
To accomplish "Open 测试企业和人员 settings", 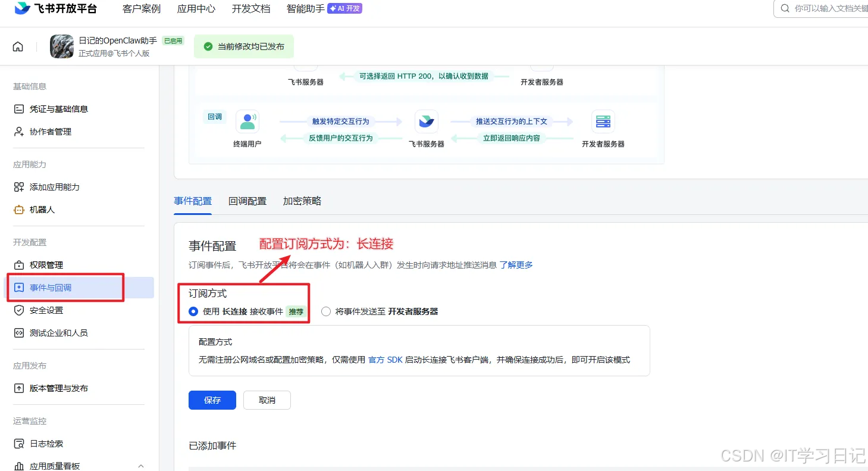I will pyautogui.click(x=18, y=332).
